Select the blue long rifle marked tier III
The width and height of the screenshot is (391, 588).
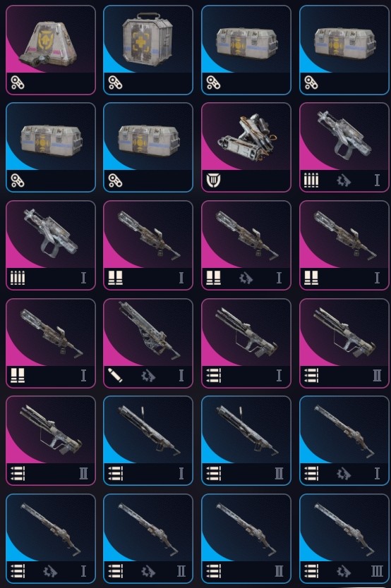(344, 539)
